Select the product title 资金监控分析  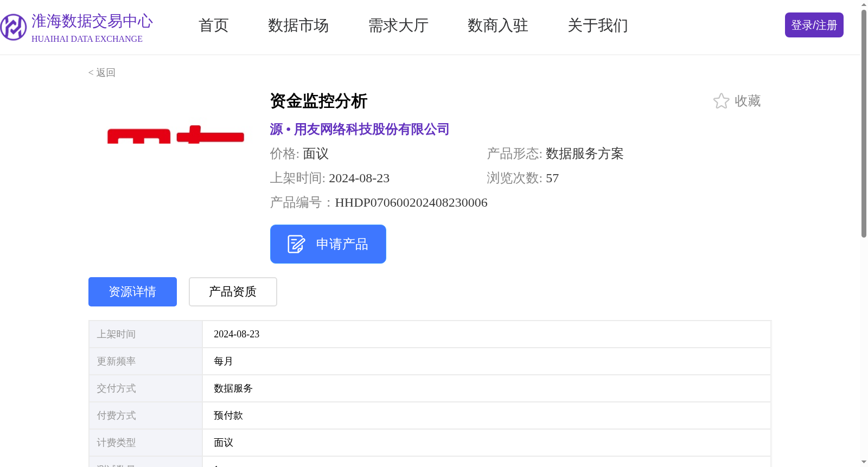pyautogui.click(x=319, y=101)
